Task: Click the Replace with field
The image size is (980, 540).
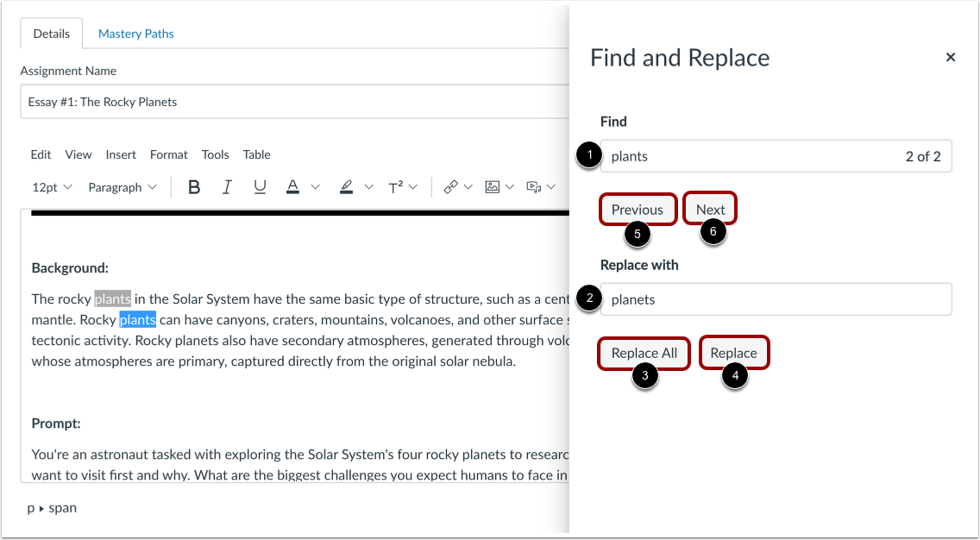Action: coord(776,299)
